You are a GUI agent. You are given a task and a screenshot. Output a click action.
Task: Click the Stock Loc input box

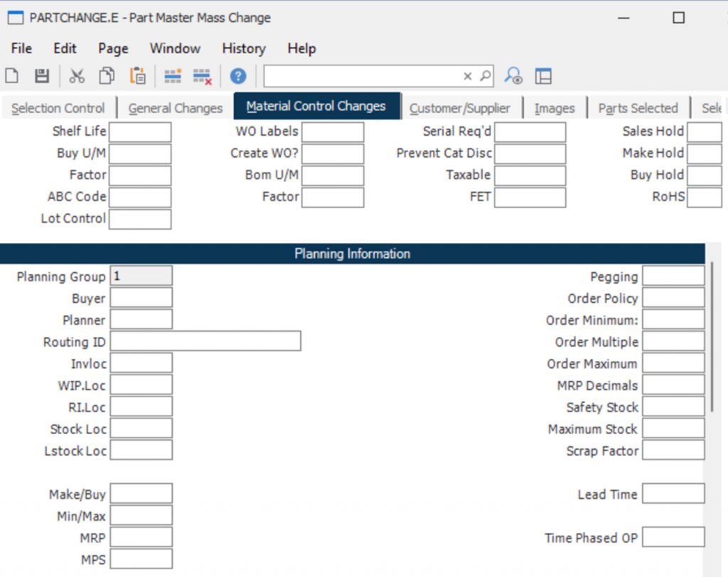[141, 428]
